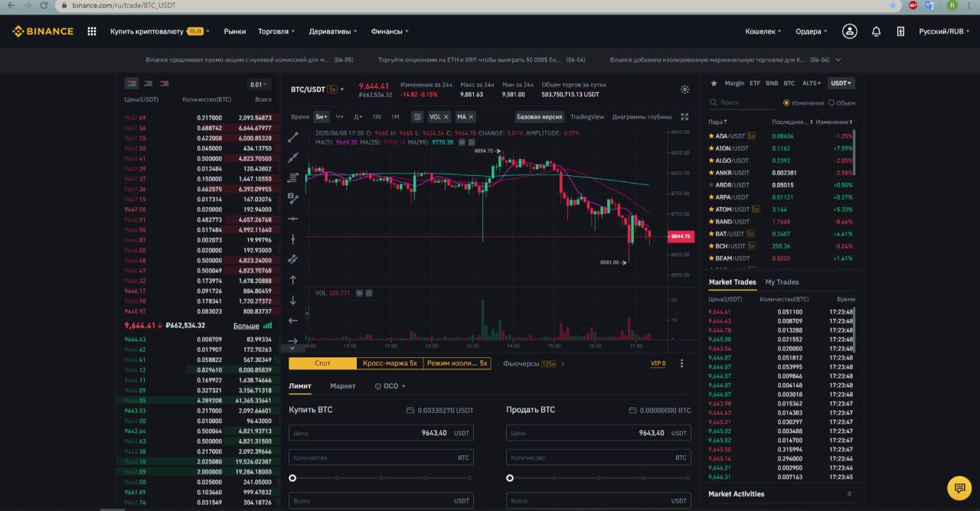
Task: Click the Binance logo
Action: point(43,31)
